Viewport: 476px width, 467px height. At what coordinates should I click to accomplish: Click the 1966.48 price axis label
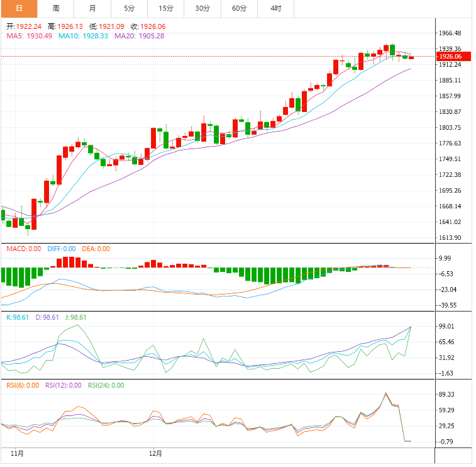[x=450, y=33]
